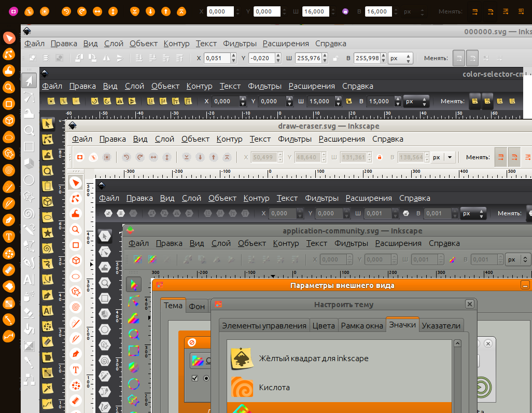This screenshot has width=532, height=413.
Task: Tick the checkbox in the orange preview window
Action: tap(195, 378)
